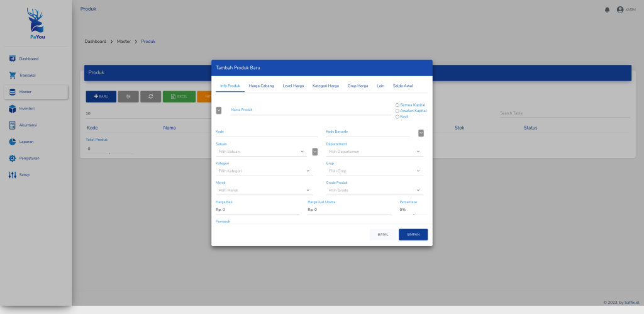The image size is (644, 314).
Task: Click Dashboard breadcrumb link
Action: click(x=96, y=42)
